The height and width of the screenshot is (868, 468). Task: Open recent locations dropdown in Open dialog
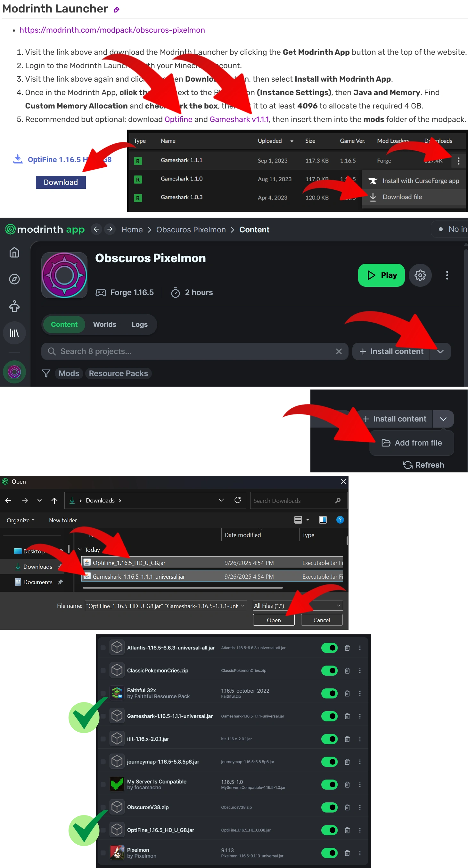point(39,500)
